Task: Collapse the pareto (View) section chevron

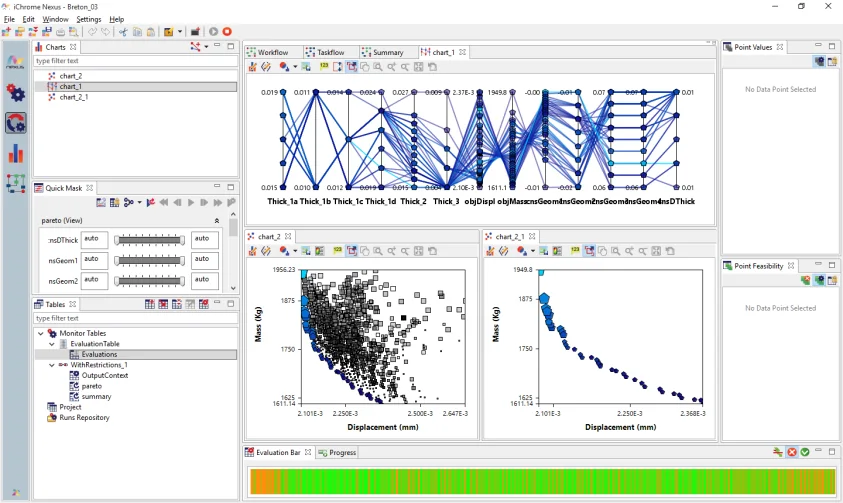Action: pyautogui.click(x=217, y=220)
